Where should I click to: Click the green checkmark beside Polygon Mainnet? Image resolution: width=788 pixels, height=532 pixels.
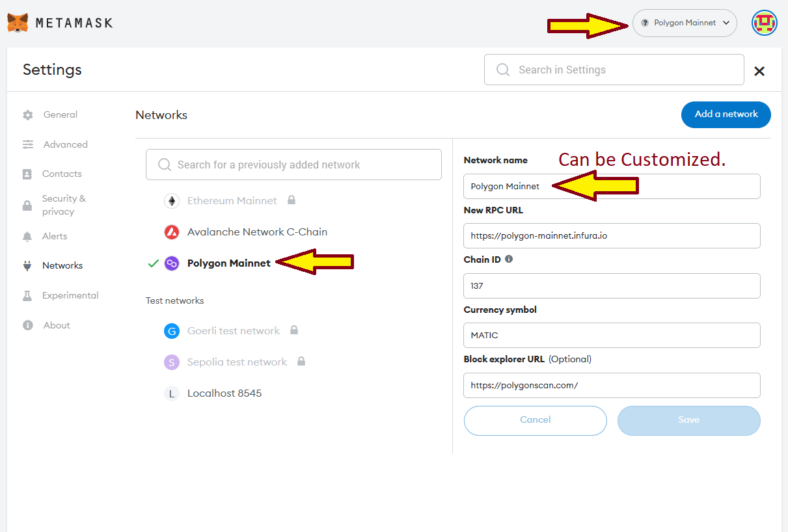pos(153,263)
